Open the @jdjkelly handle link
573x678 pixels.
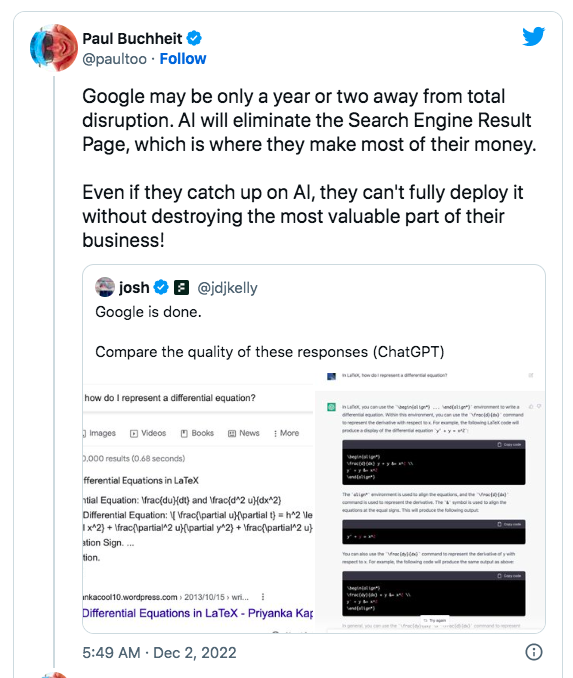227,288
